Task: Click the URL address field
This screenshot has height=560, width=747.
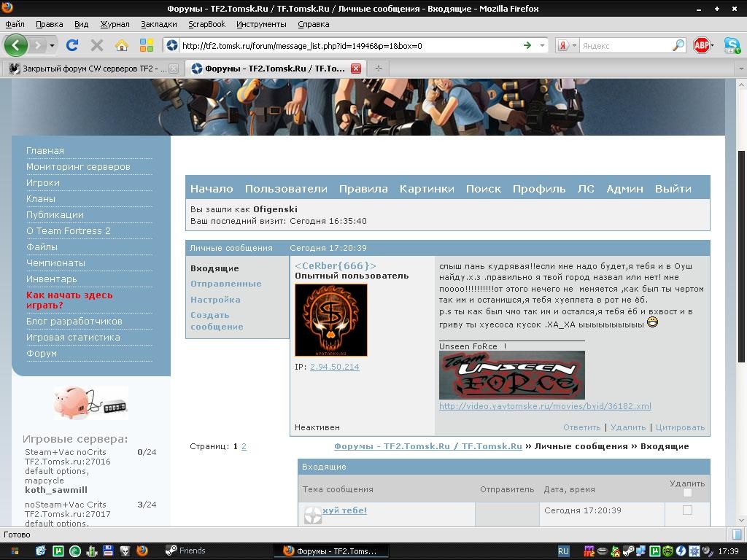Action: coord(350,46)
